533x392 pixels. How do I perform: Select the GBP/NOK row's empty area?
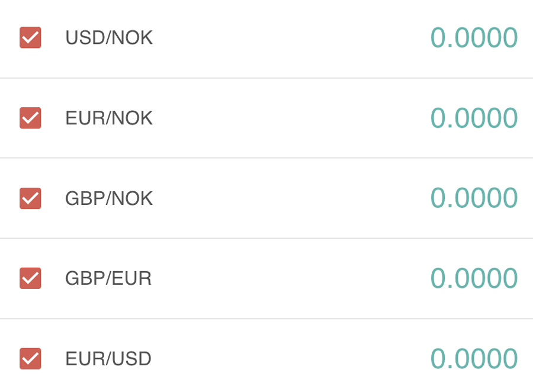pos(290,198)
